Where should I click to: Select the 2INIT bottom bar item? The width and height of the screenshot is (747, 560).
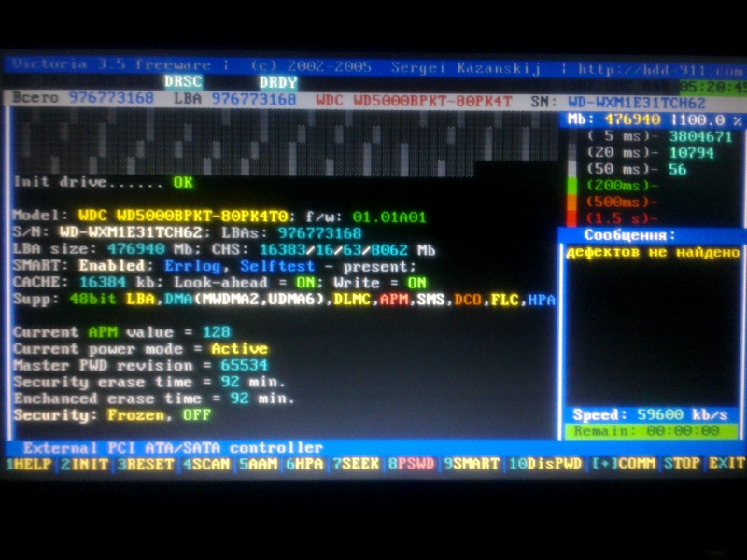(x=85, y=464)
